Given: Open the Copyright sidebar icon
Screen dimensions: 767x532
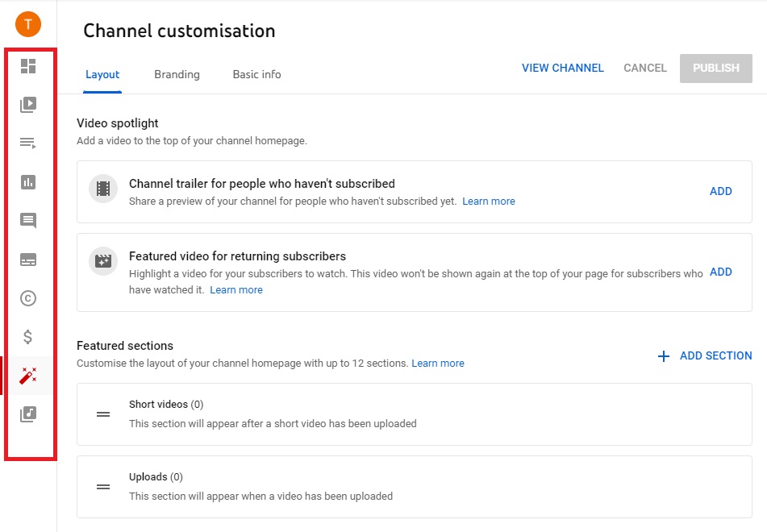Looking at the screenshot, I should (28, 298).
